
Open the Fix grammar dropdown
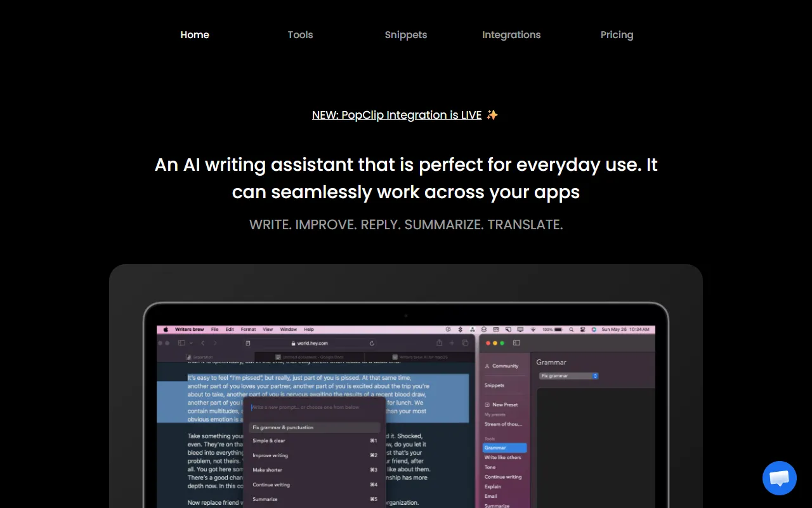click(x=568, y=376)
